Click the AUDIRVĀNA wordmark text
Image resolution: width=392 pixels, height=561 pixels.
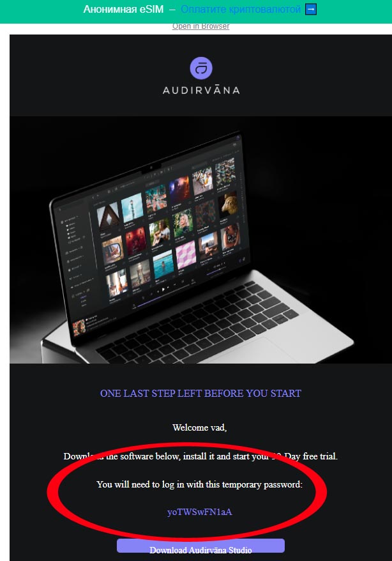coord(201,90)
